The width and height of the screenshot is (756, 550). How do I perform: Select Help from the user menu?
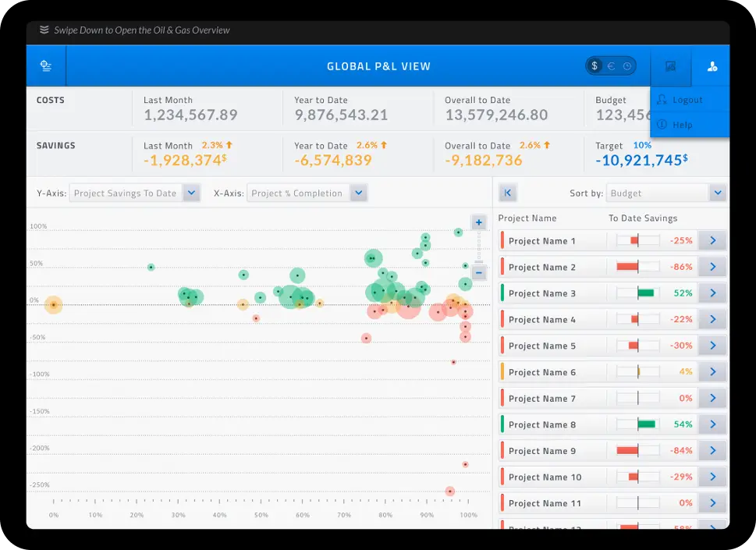pyautogui.click(x=682, y=125)
